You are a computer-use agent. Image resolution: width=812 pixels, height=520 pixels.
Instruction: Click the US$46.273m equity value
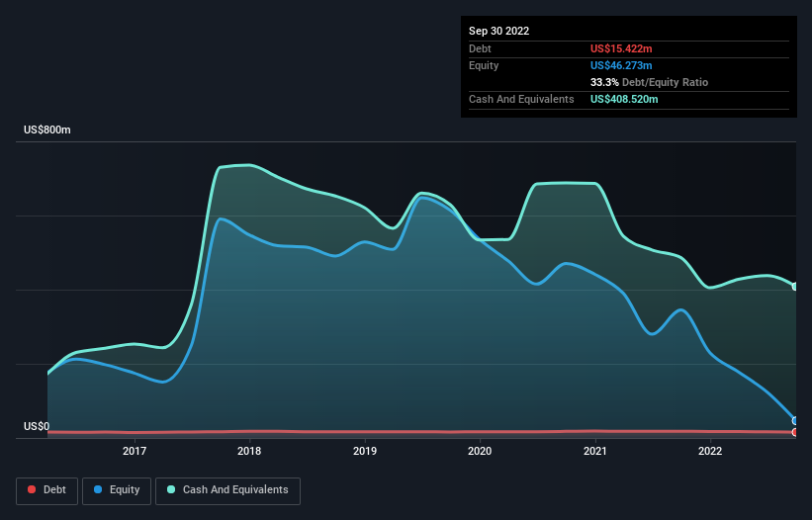621,65
